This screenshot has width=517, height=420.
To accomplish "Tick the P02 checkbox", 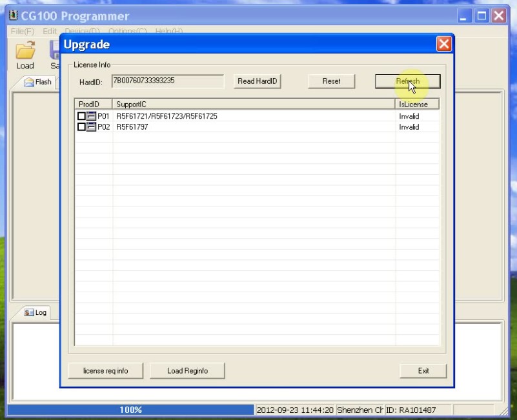I will point(81,127).
